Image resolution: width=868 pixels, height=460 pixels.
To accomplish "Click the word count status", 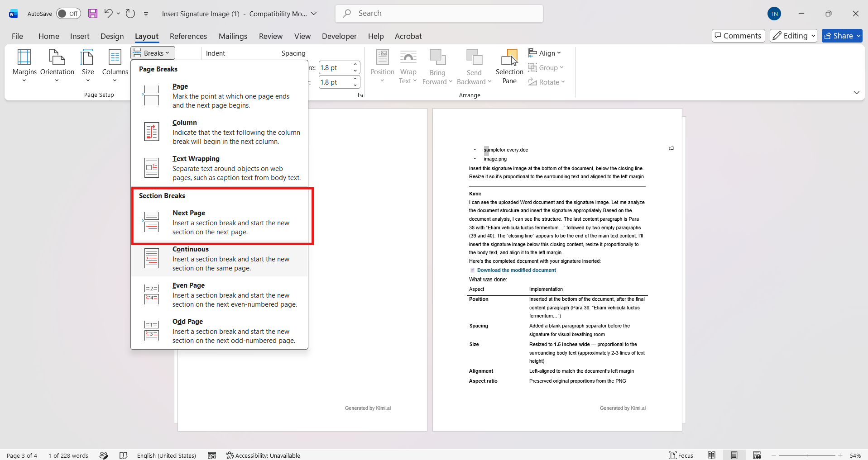I will point(68,455).
